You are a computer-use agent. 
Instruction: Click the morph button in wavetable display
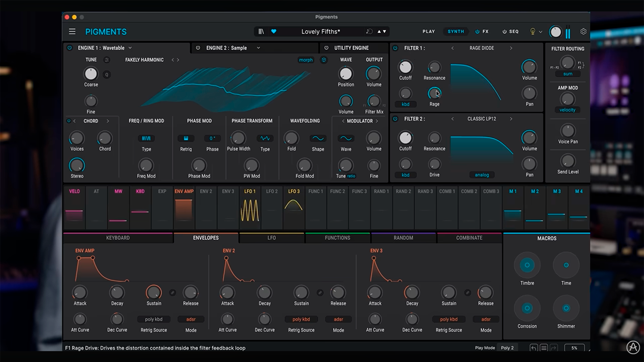click(x=305, y=60)
